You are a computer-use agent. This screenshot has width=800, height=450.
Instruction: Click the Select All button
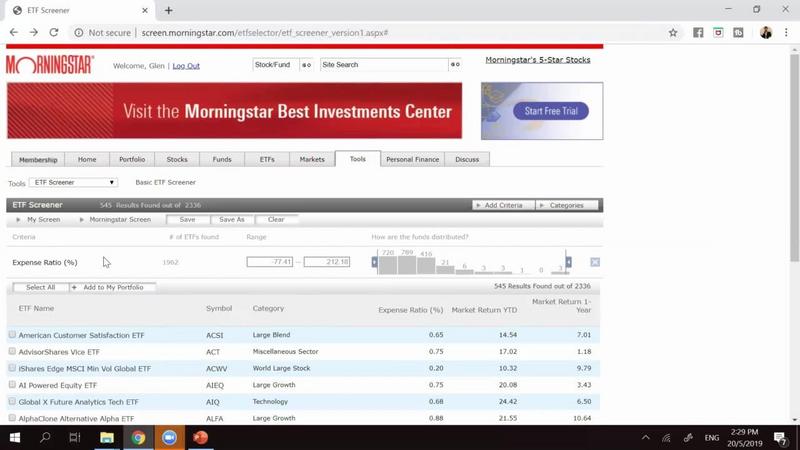point(40,287)
